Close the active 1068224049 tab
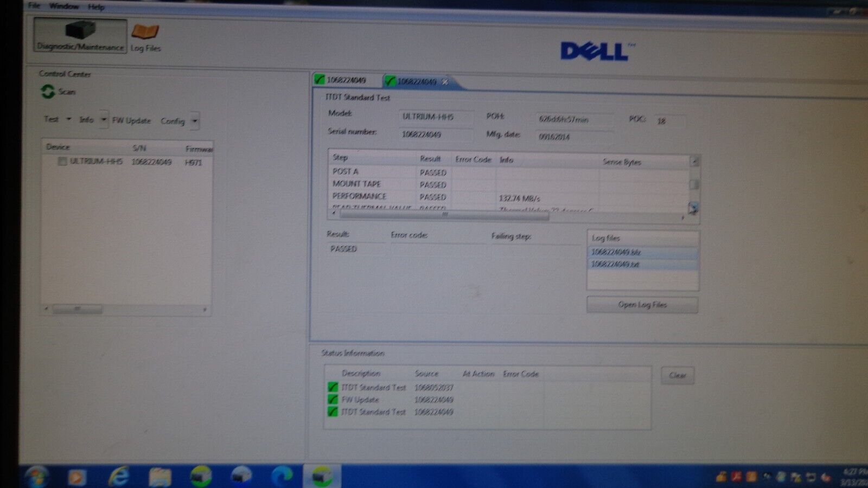This screenshot has height=488, width=868. click(445, 82)
